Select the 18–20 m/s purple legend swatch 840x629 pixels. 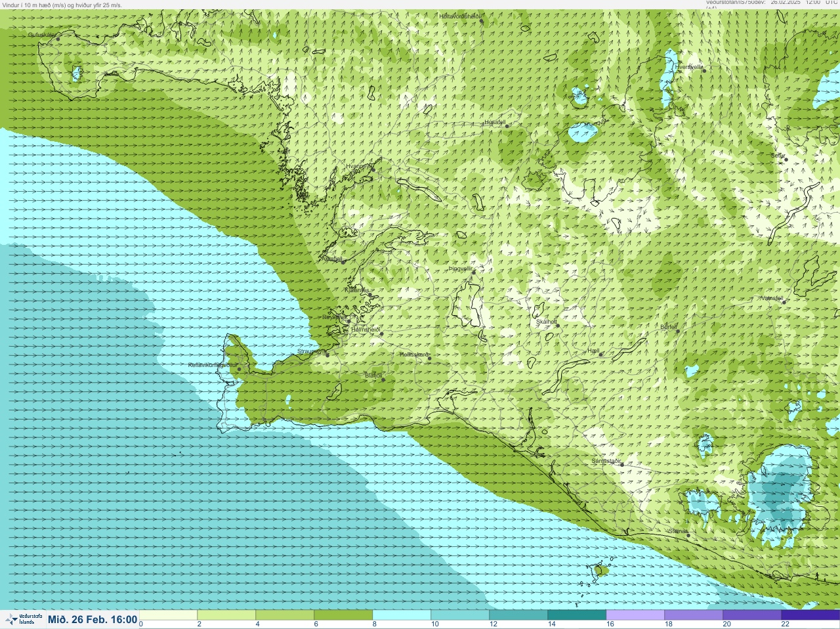pos(694,615)
